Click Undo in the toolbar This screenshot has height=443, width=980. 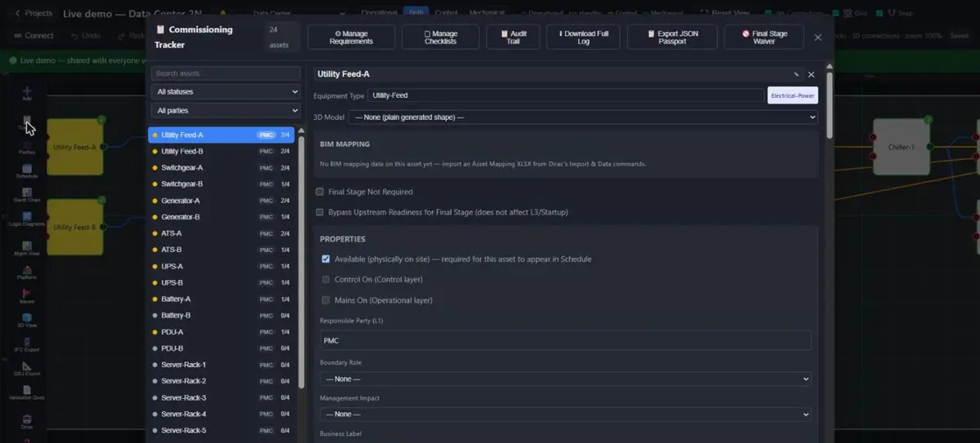coord(85,36)
